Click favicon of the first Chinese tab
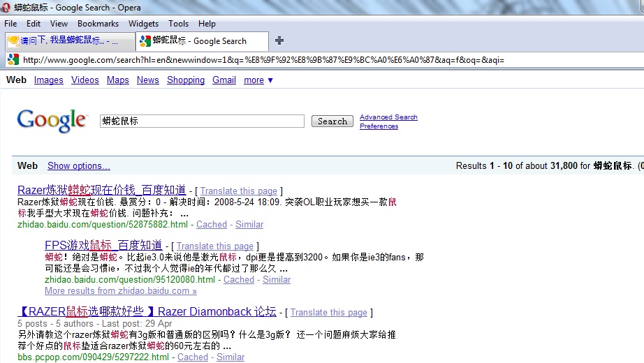 13,40
